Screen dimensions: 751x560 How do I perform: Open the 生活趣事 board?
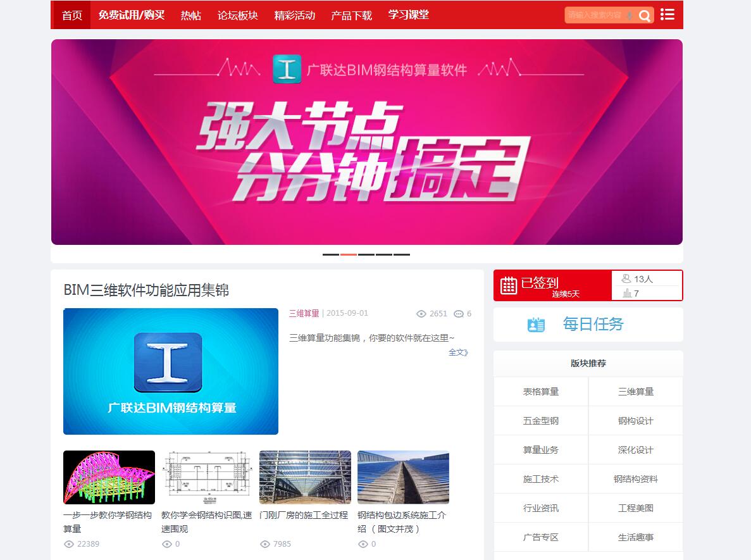tap(636, 537)
